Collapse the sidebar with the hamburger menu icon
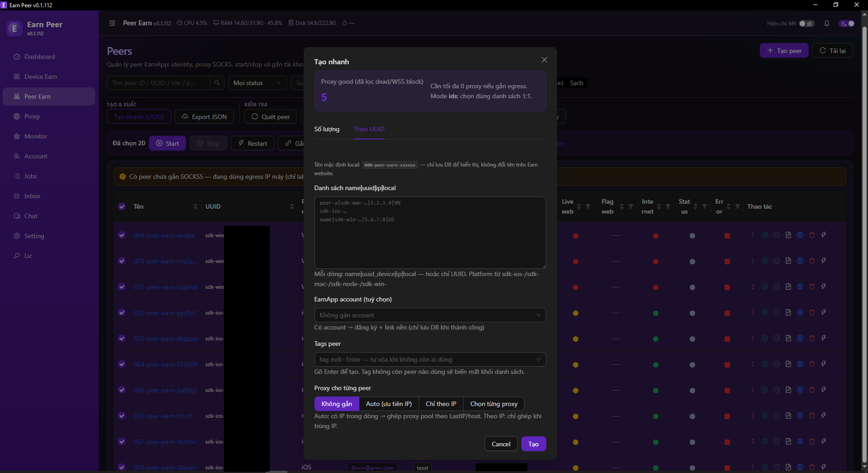Image resolution: width=868 pixels, height=473 pixels. 112,23
